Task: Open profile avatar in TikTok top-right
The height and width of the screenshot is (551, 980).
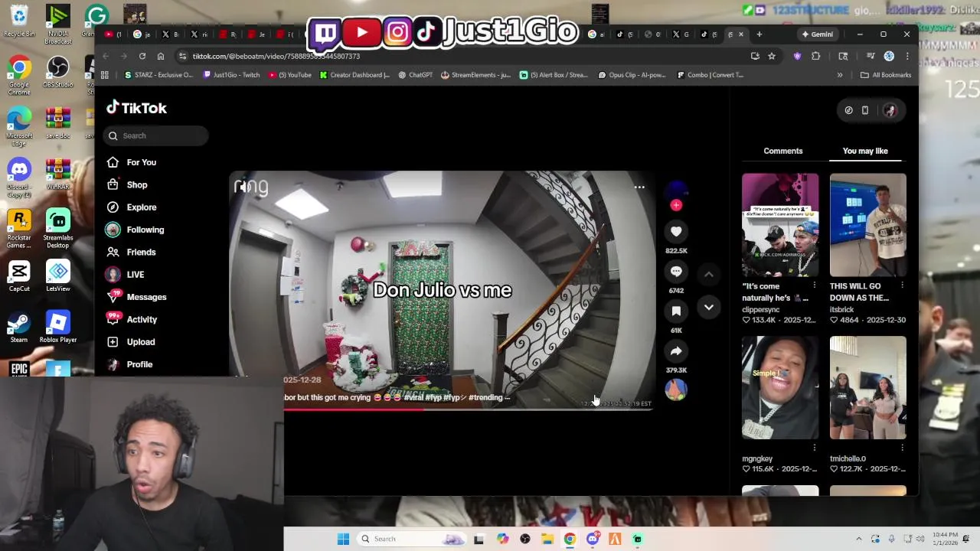Action: (x=890, y=110)
